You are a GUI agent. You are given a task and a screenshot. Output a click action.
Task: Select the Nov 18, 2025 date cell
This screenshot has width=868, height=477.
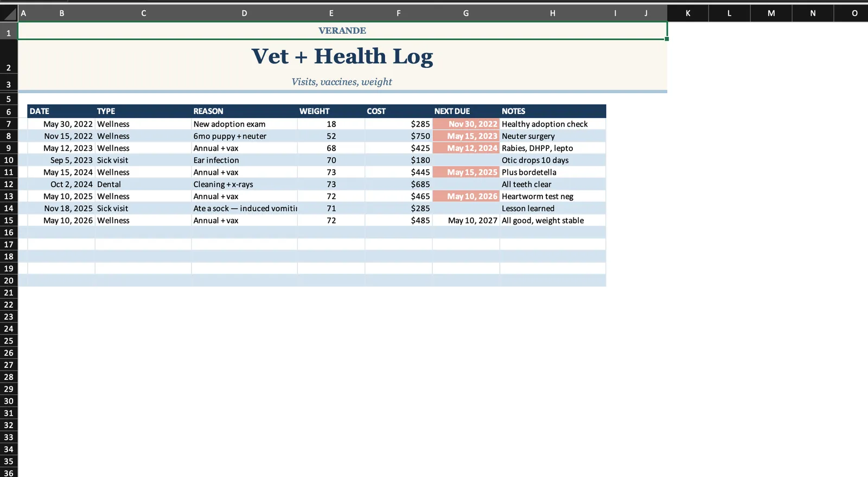61,208
